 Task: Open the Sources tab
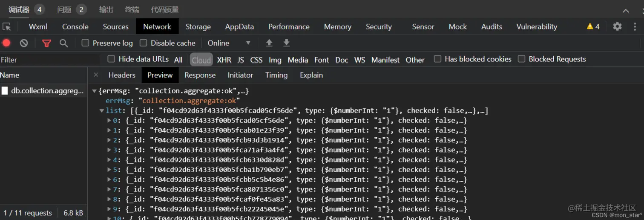point(115,26)
